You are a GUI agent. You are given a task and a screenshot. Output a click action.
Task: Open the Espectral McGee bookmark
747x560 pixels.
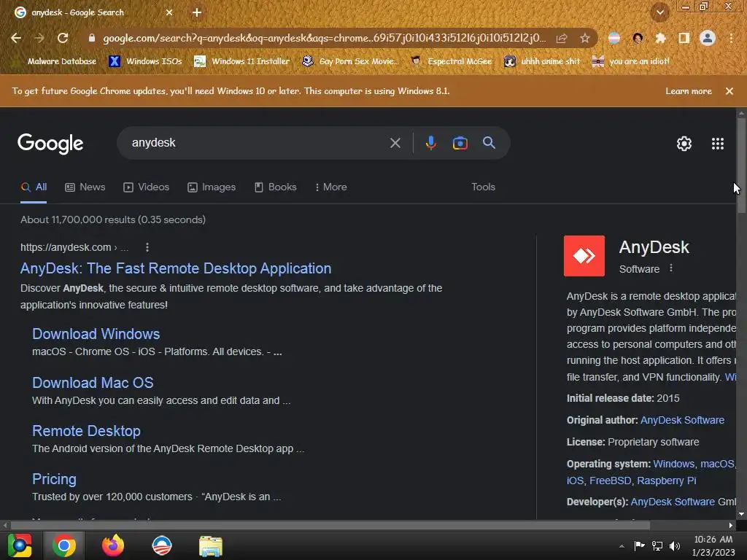pyautogui.click(x=452, y=61)
